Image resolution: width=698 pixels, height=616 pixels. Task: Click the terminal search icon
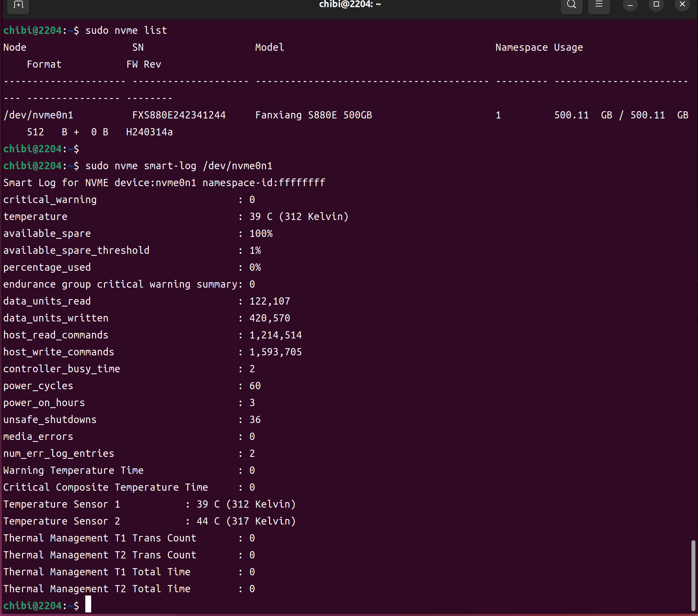[571, 5]
